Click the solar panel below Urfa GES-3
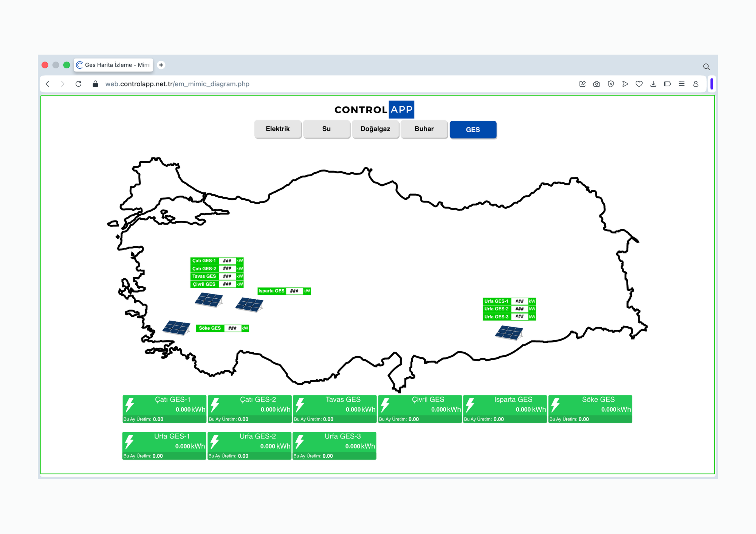Image resolution: width=756 pixels, height=534 pixels. click(510, 332)
